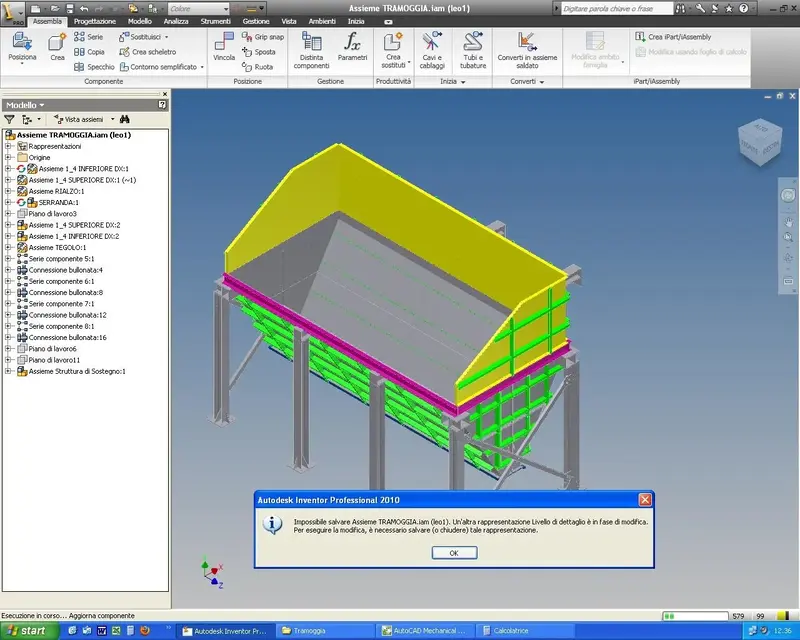This screenshot has height=640, width=800.
Task: Open the Modello browser help icon
Action: (x=162, y=105)
